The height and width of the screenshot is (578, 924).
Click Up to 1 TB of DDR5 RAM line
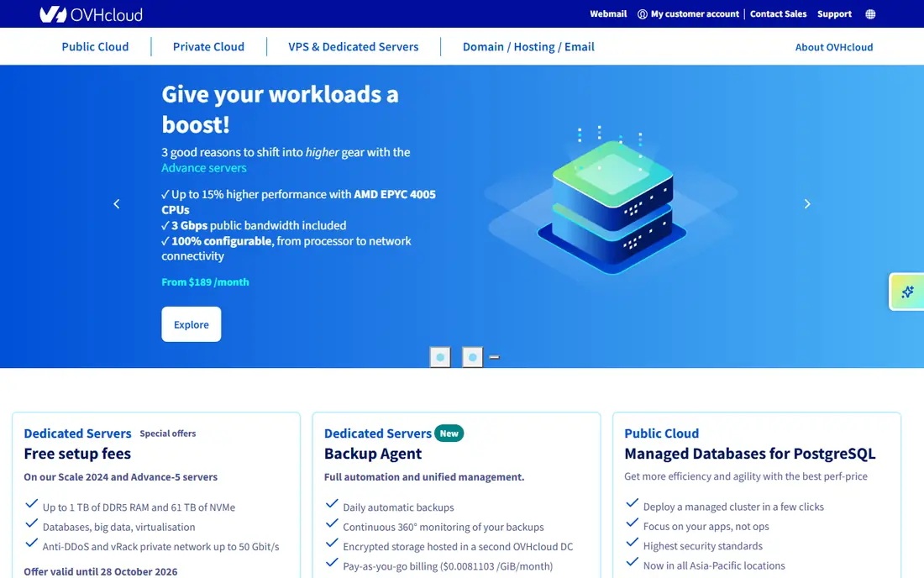139,507
